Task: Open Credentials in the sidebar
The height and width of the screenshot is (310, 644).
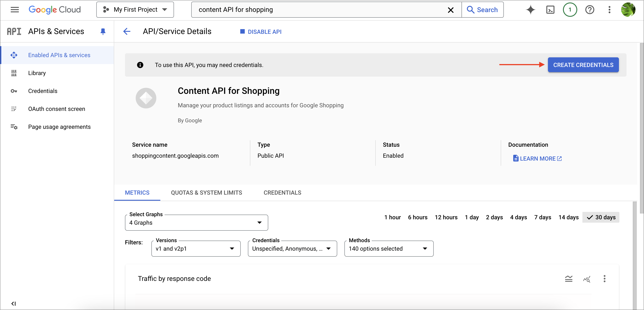Action: click(x=57, y=91)
